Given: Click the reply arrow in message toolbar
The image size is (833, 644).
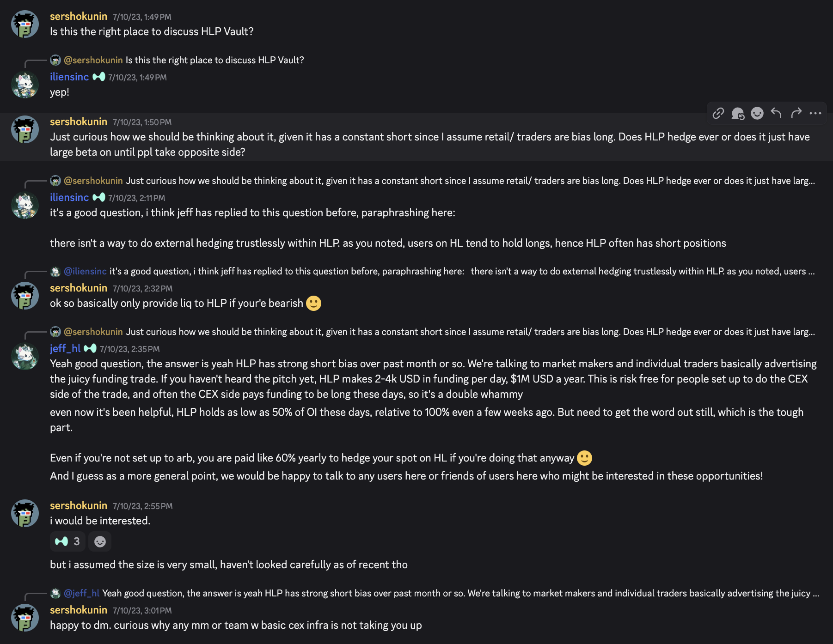Looking at the screenshot, I should [777, 113].
